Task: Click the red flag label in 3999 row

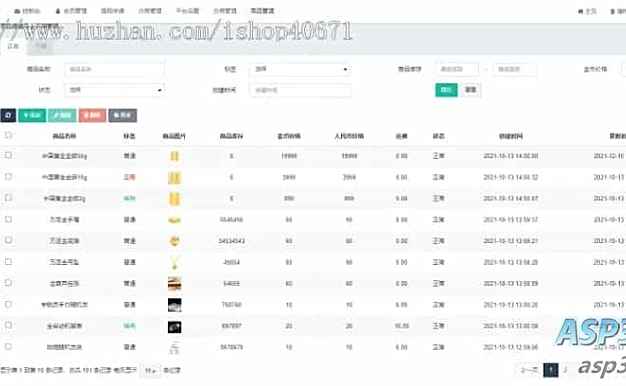Action: pos(129,177)
